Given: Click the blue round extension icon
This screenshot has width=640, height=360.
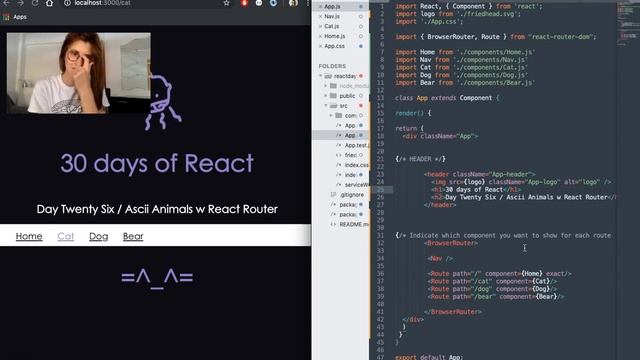Looking at the screenshot, I should point(273,3).
